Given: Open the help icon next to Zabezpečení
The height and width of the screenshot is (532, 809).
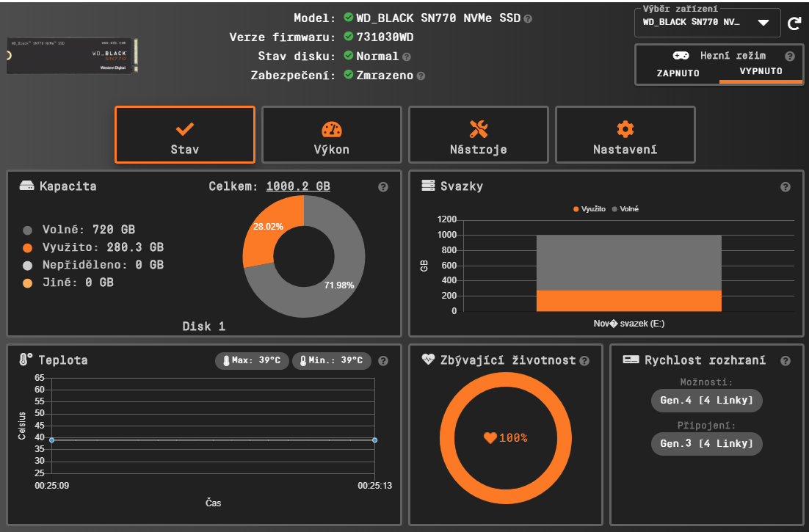Looking at the screenshot, I should pyautogui.click(x=421, y=76).
